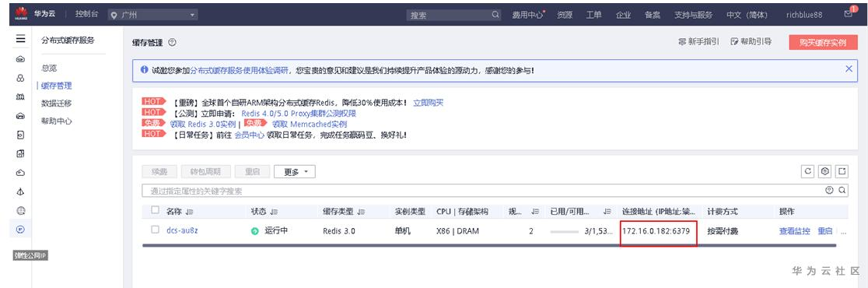Click the export icon above the table

[842, 171]
